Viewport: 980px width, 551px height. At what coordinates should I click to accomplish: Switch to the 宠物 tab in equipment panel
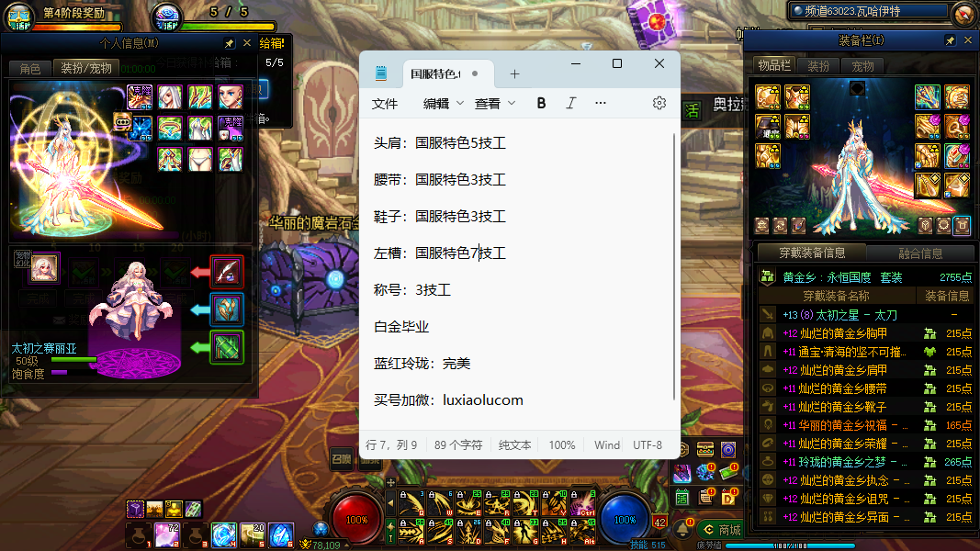[862, 66]
